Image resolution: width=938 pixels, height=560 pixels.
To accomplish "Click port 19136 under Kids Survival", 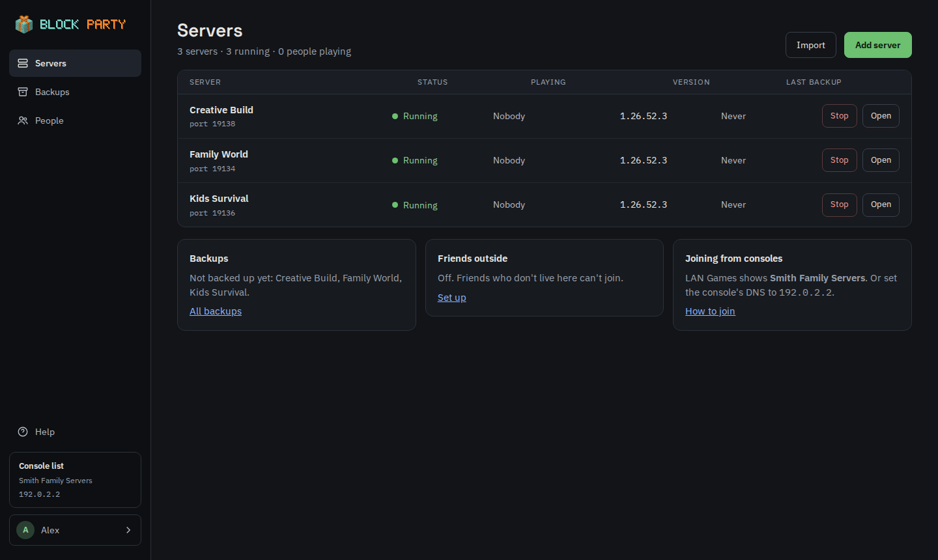I will 212,213.
